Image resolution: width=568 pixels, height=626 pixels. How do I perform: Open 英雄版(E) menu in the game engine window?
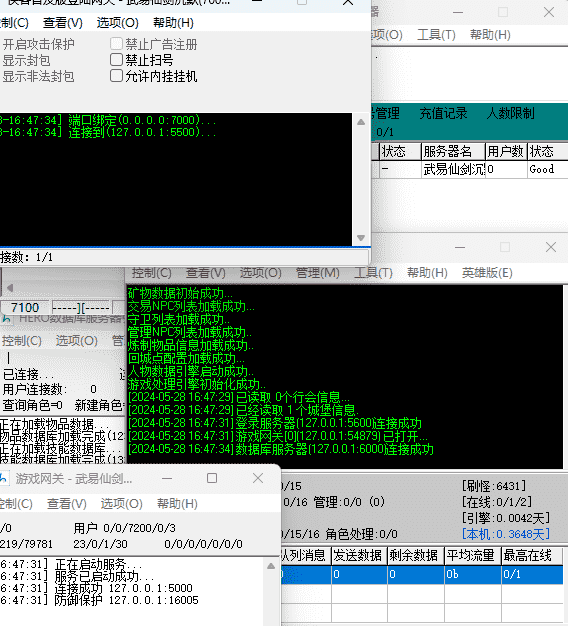pos(487,273)
